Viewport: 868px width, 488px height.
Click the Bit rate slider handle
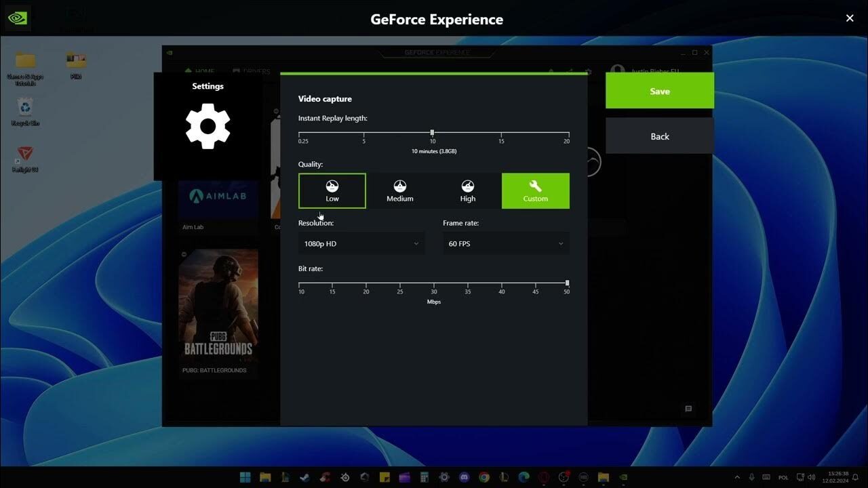click(566, 283)
